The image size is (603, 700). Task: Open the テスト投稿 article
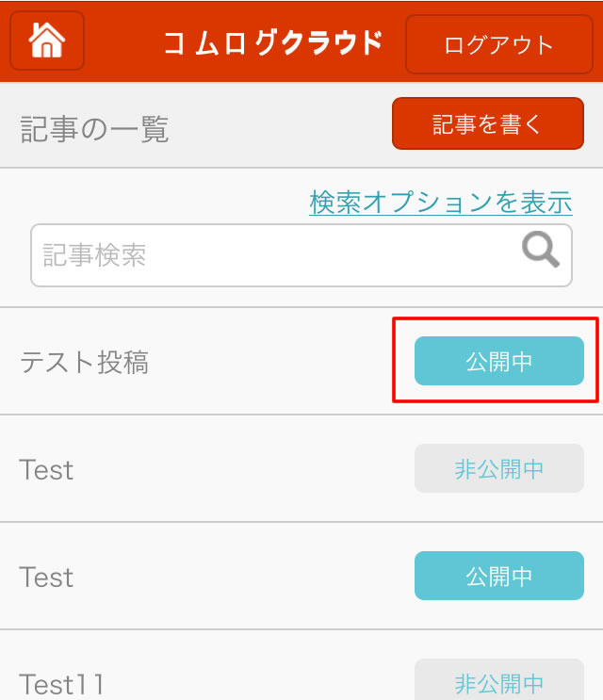coord(85,362)
